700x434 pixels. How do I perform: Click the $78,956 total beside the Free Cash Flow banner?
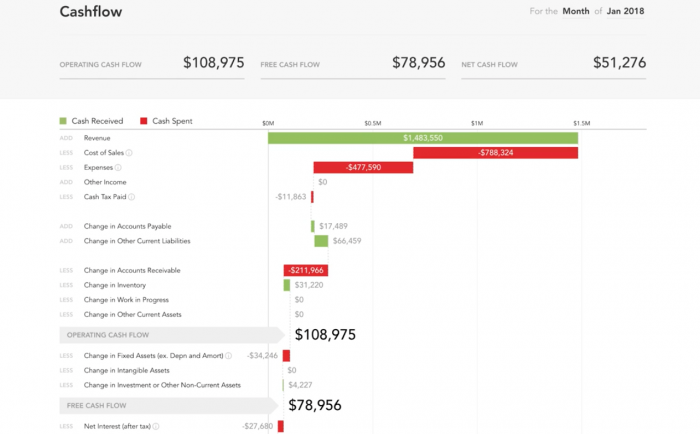315,405
